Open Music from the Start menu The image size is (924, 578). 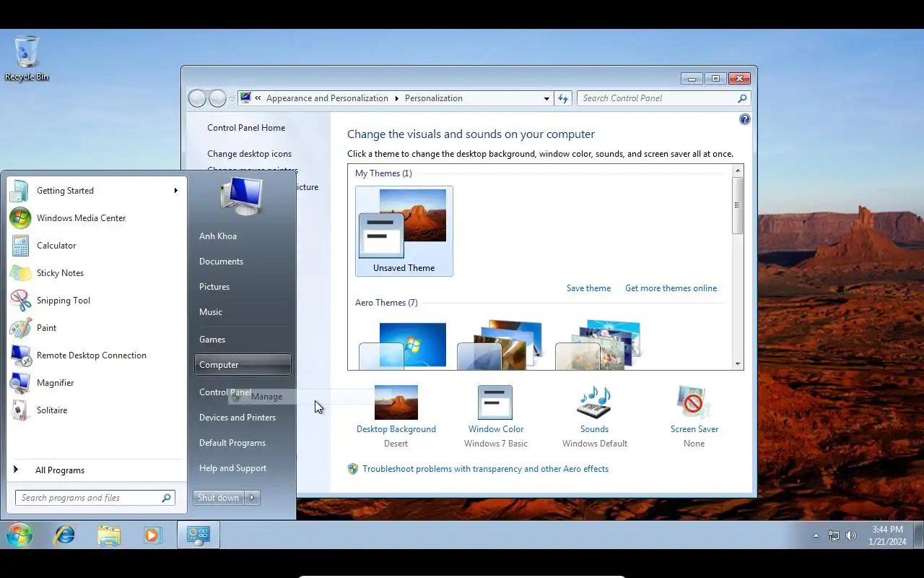click(211, 312)
